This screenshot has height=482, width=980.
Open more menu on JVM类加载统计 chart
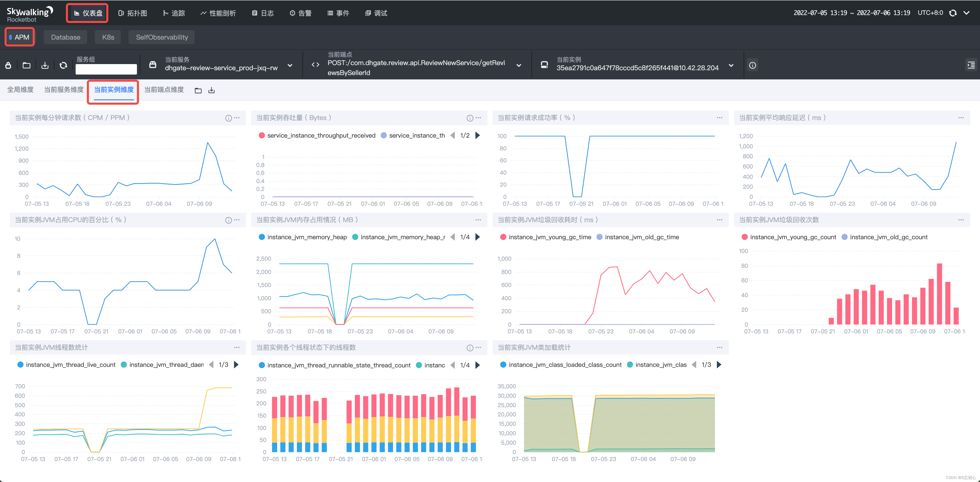click(x=720, y=347)
